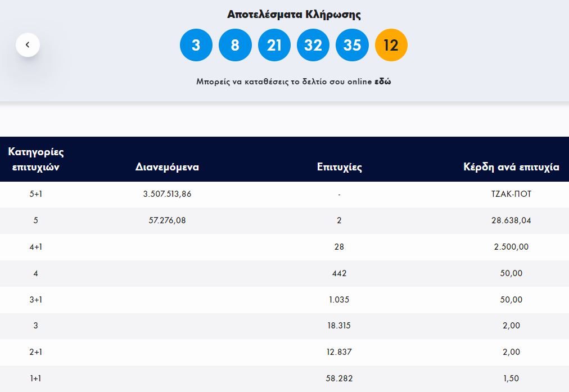Click the successes count '12.837'
The width and height of the screenshot is (569, 392).
coord(339,352)
